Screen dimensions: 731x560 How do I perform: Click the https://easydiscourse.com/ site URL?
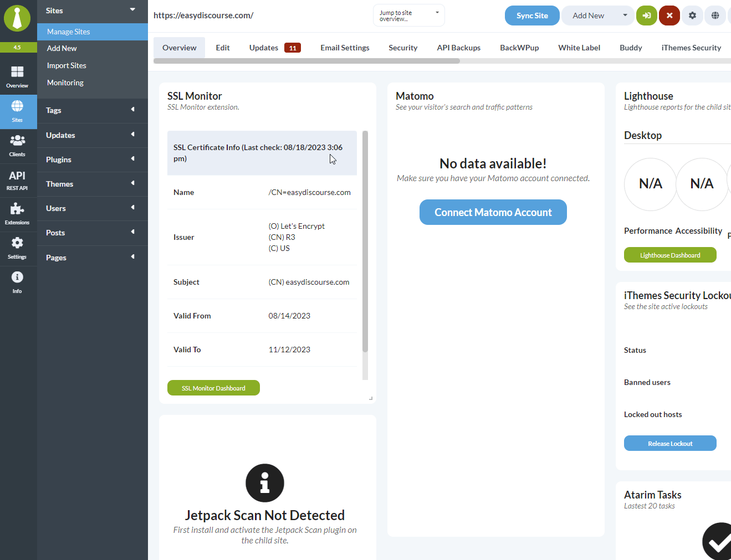coord(203,16)
